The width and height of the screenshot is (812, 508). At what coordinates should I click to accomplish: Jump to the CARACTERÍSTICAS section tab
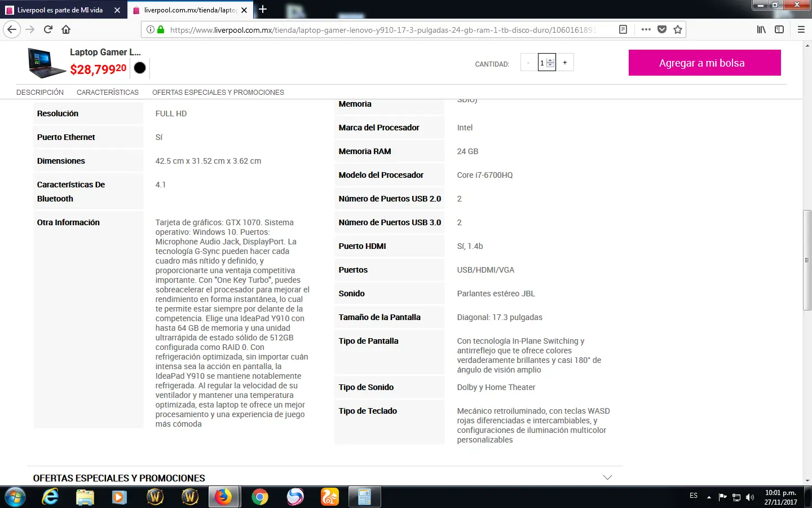(x=108, y=92)
